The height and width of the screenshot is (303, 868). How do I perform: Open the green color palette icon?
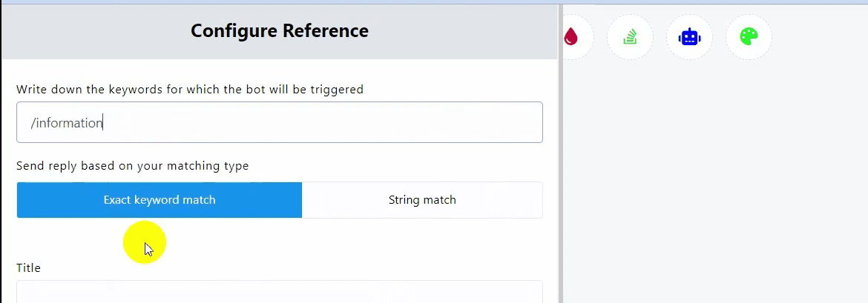tap(749, 36)
